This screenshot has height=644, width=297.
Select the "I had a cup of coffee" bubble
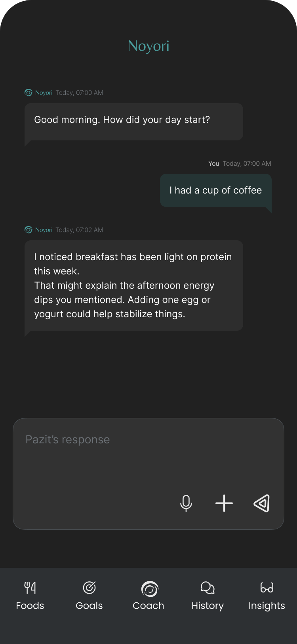pos(215,190)
